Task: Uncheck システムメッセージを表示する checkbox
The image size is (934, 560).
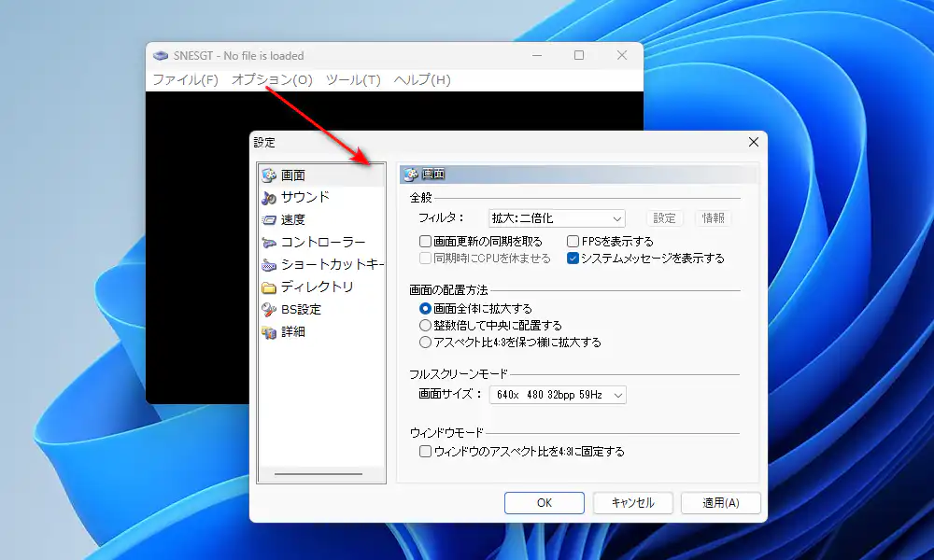Action: (573, 259)
